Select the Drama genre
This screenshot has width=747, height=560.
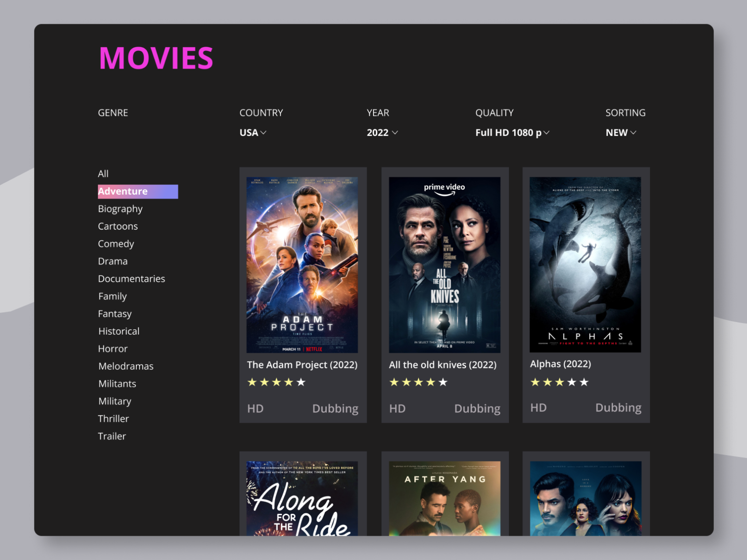point(113,261)
